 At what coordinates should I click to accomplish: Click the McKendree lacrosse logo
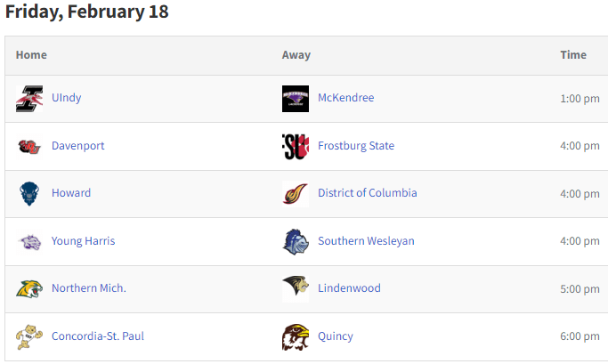296,99
